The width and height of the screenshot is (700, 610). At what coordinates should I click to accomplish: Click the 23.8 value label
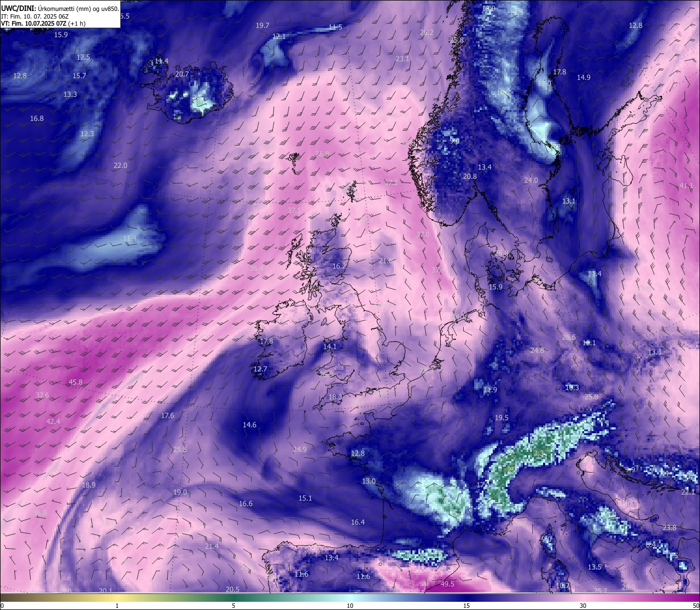(x=669, y=527)
